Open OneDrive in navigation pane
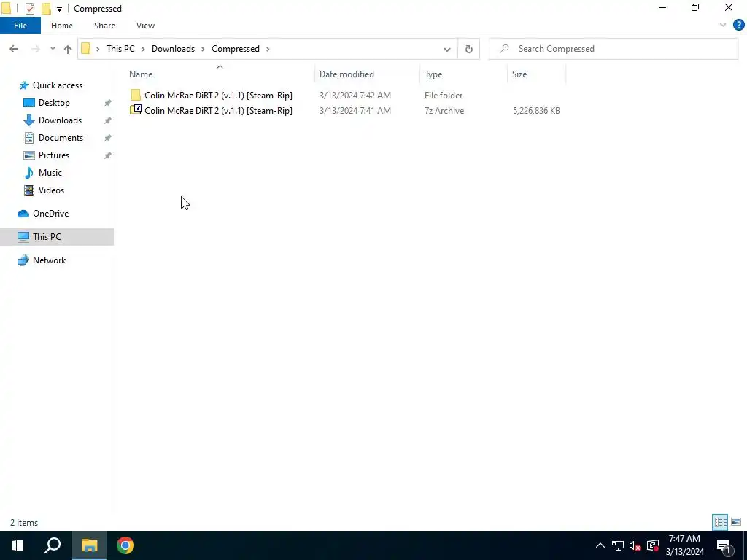The image size is (747, 560). 50,214
